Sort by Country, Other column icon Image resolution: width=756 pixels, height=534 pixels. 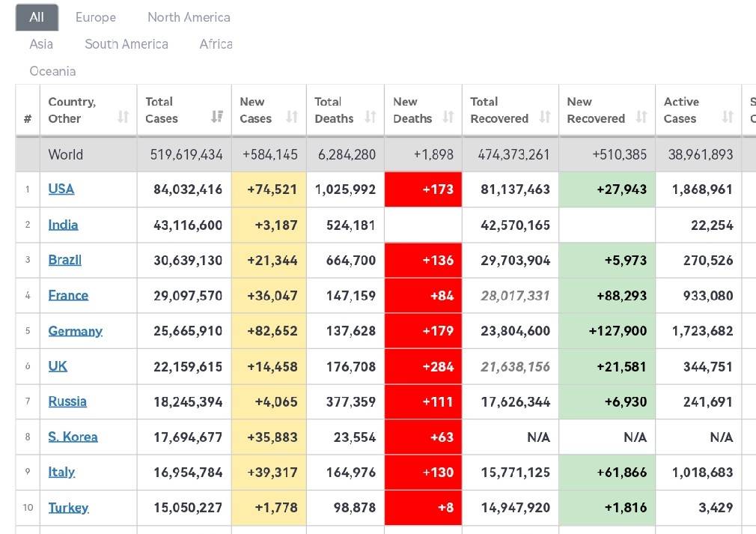pos(124,117)
